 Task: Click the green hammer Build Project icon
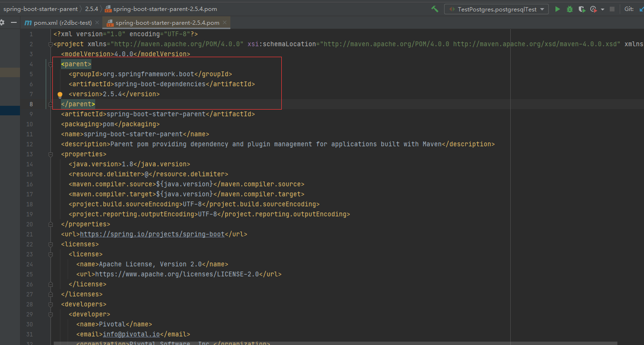click(x=435, y=9)
